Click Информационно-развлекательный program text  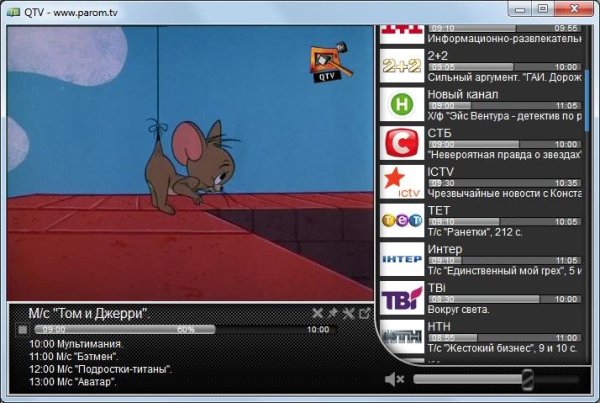[505, 39]
